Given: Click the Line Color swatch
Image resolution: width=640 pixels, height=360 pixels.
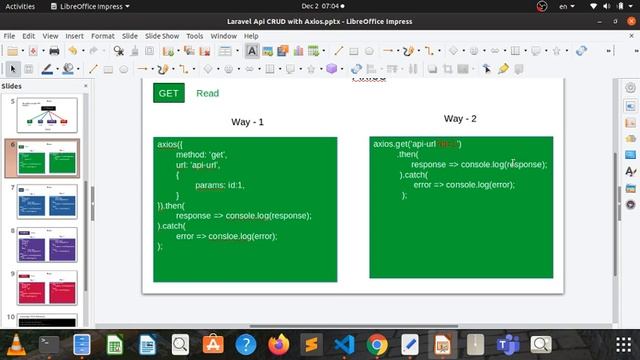Looking at the screenshot, I should click(x=47, y=69).
